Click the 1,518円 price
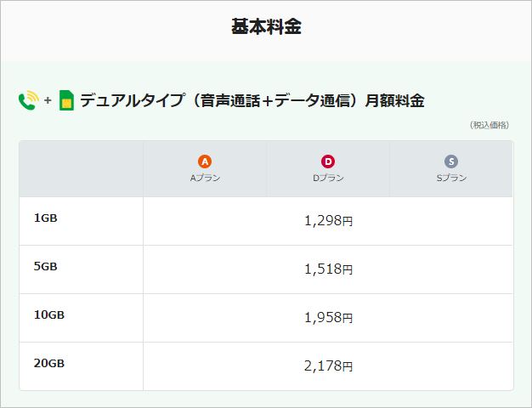This screenshot has width=532, height=408. [x=328, y=269]
